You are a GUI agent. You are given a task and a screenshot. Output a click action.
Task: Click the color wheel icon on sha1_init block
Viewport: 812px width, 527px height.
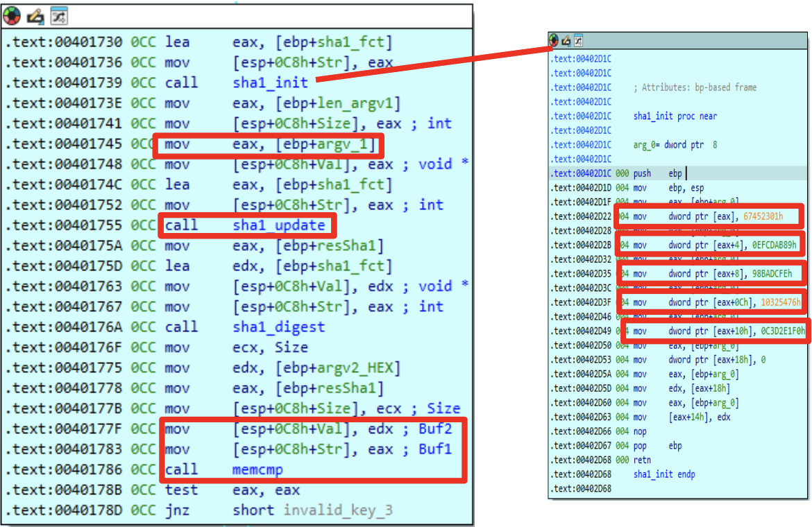pyautogui.click(x=554, y=41)
